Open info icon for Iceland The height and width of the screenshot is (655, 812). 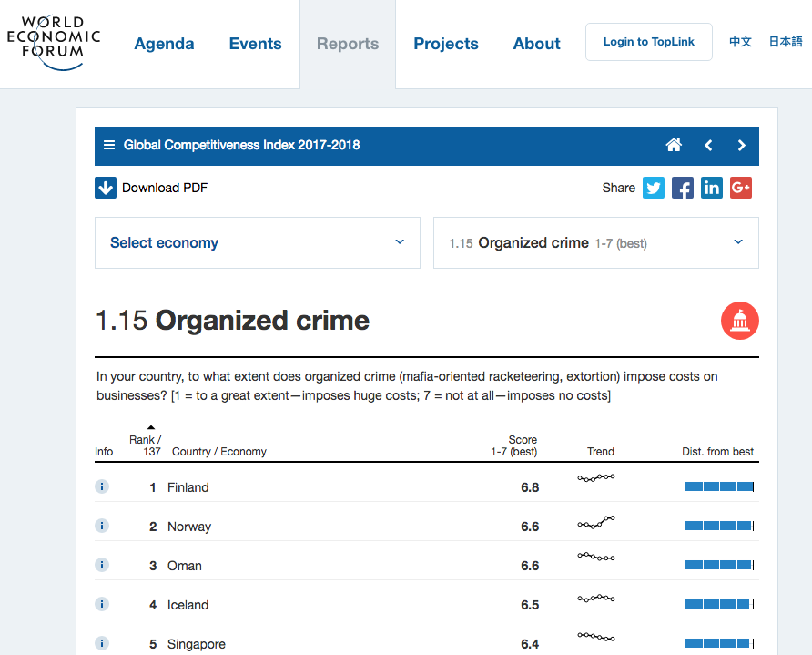point(102,604)
